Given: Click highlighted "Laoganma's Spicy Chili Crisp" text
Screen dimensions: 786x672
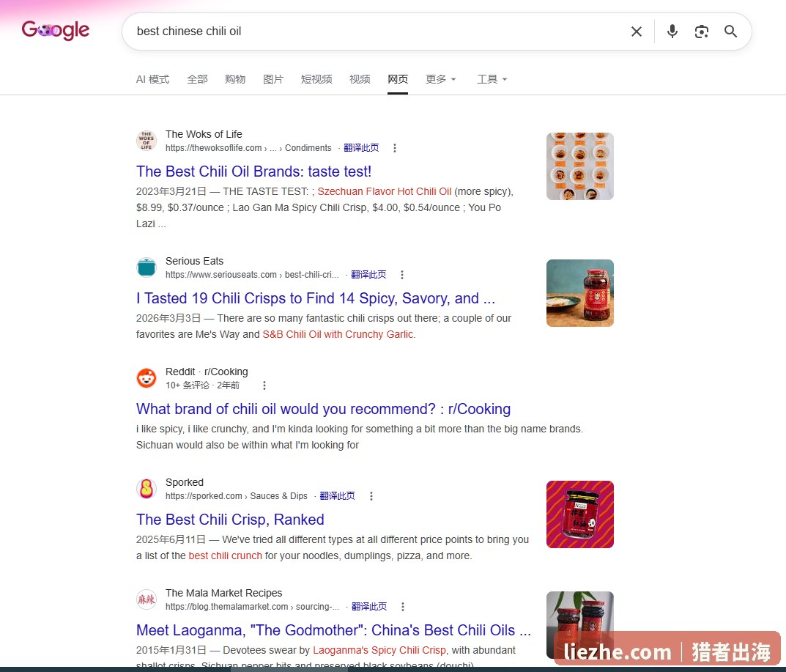Looking at the screenshot, I should tap(379, 651).
